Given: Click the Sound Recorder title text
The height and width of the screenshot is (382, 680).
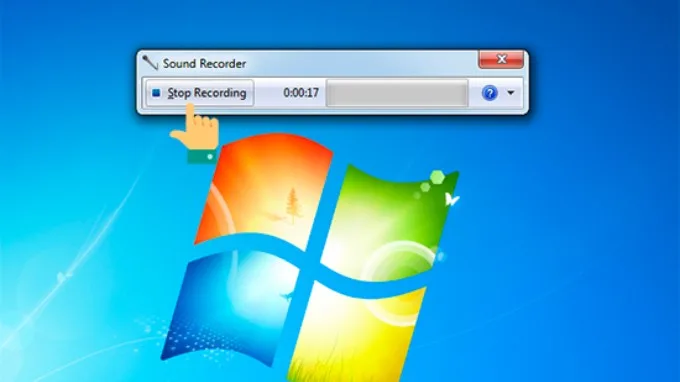Looking at the screenshot, I should click(x=204, y=64).
